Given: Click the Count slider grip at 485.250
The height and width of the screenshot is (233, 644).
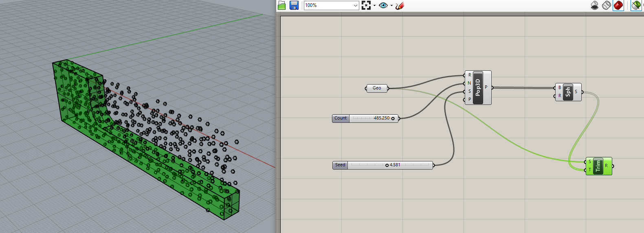Looking at the screenshot, I should pyautogui.click(x=393, y=118).
